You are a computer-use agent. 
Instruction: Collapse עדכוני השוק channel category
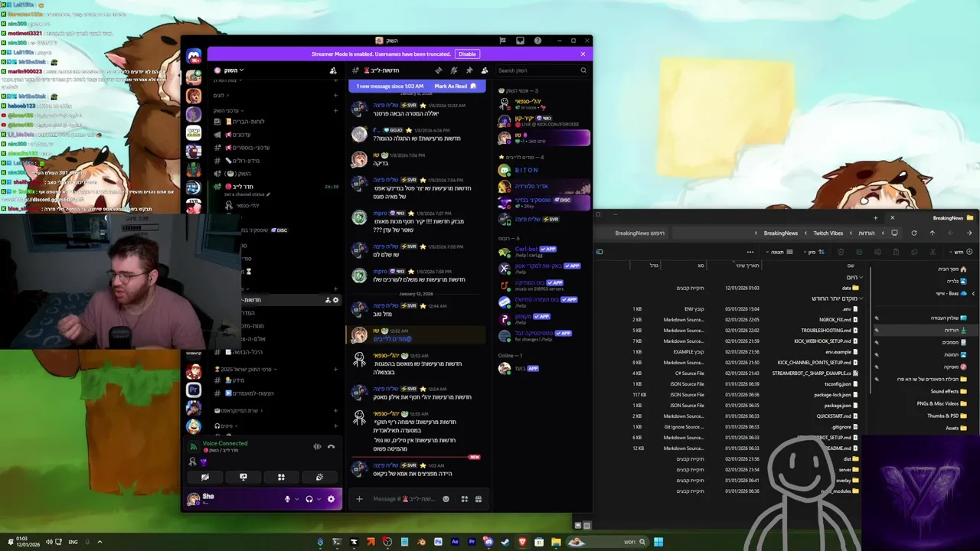coord(227,111)
